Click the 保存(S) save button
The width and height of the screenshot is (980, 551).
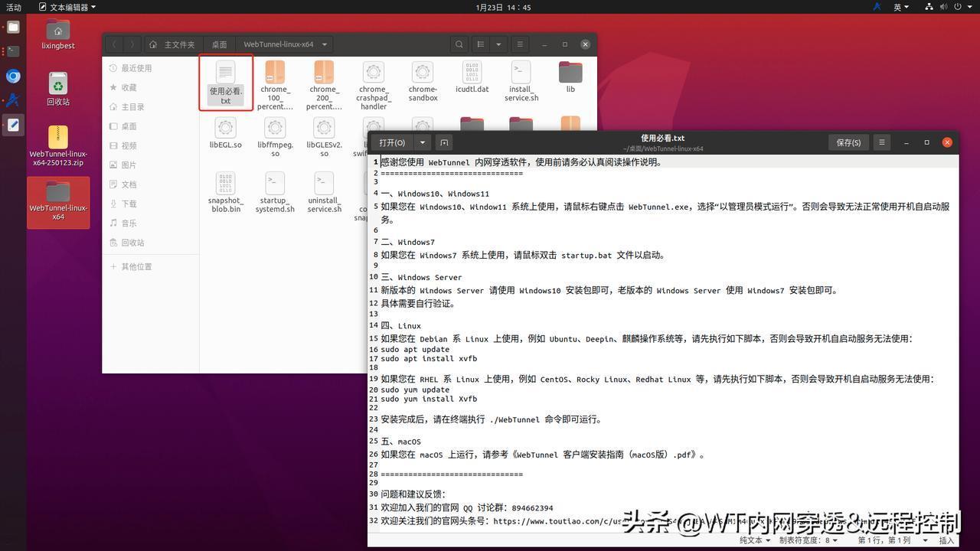pyautogui.click(x=848, y=142)
